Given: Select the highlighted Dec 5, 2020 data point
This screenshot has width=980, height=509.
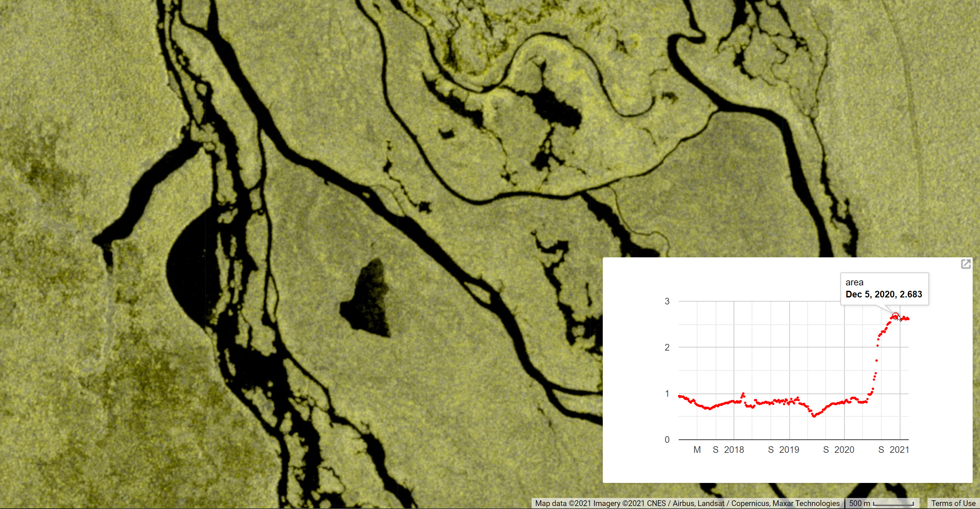Looking at the screenshot, I should tap(895, 316).
